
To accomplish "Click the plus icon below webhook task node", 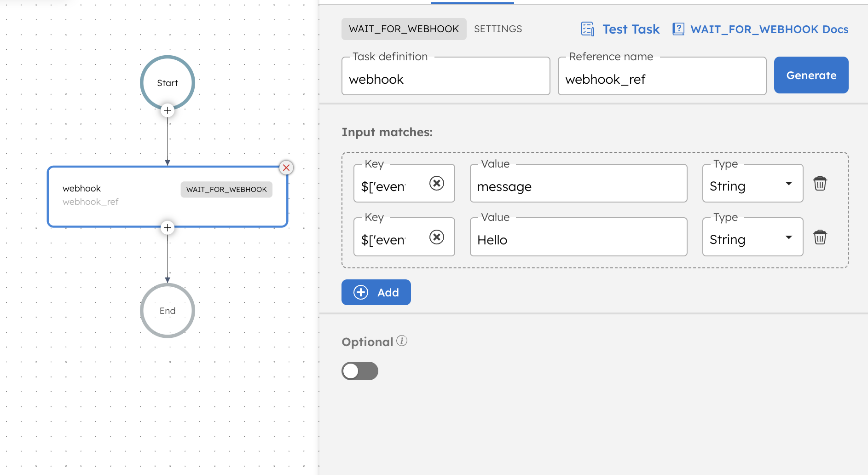I will coord(168,228).
